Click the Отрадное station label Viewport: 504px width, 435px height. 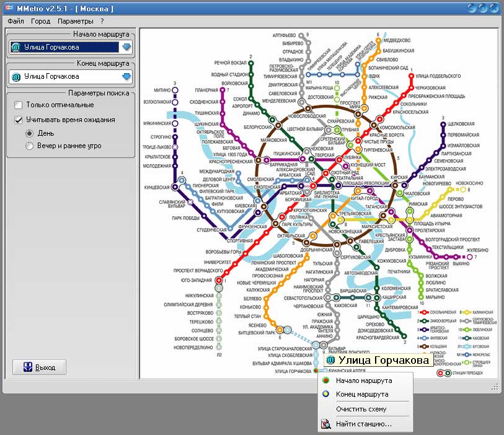pyautogui.click(x=293, y=51)
